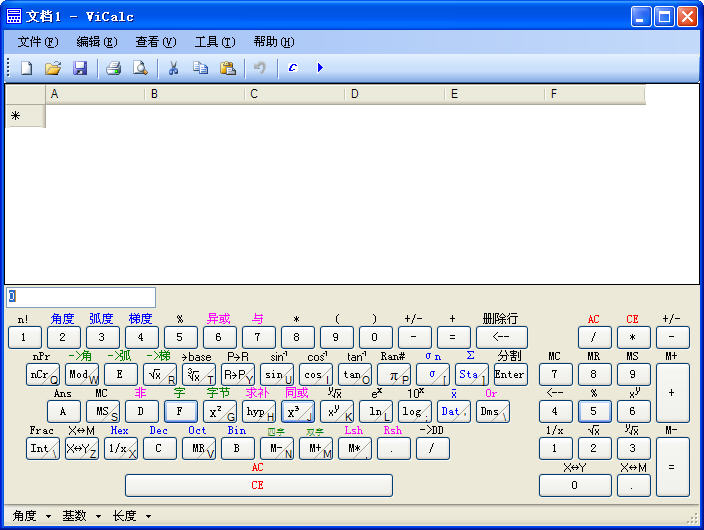The height and width of the screenshot is (530, 704).
Task: Open the 文件(F) menu
Action: [38, 42]
